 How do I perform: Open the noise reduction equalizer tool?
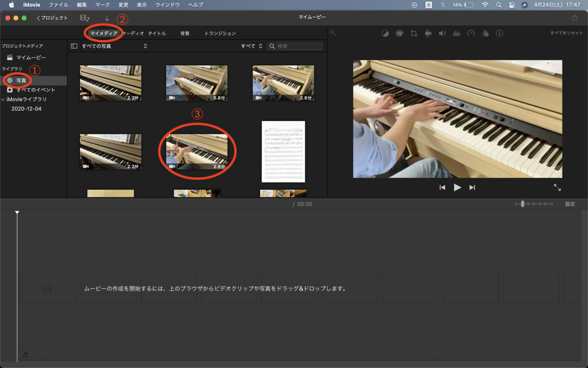(457, 33)
